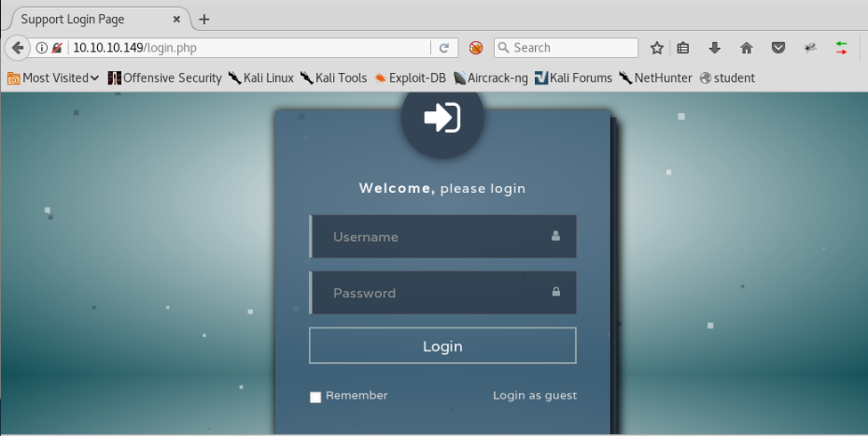The image size is (868, 436).
Task: Click the Login as guest link
Action: 534,396
